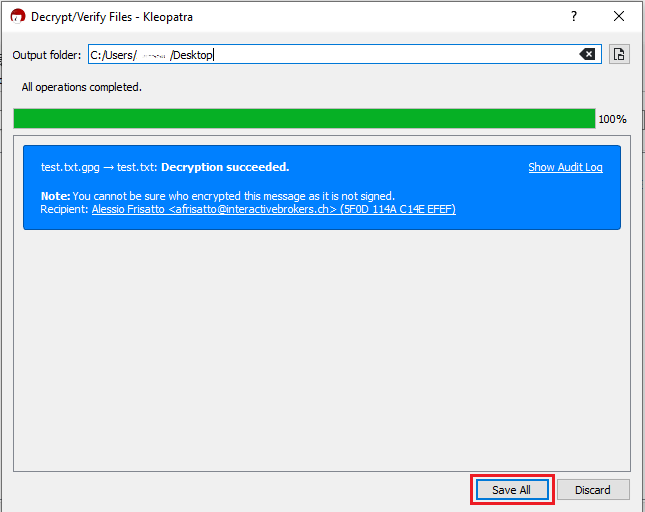Clear the output folder field with backspace icon
The image size is (645, 512).
[587, 54]
